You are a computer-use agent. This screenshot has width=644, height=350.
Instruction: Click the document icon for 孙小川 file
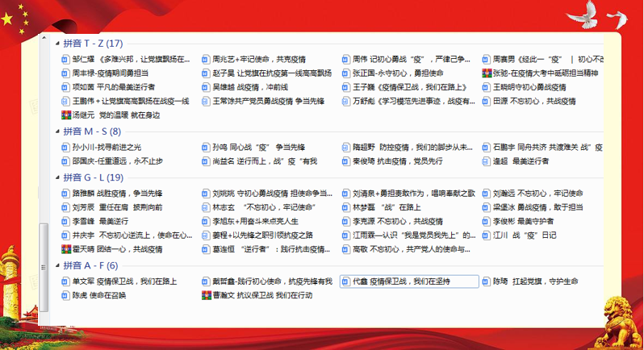tap(66, 148)
